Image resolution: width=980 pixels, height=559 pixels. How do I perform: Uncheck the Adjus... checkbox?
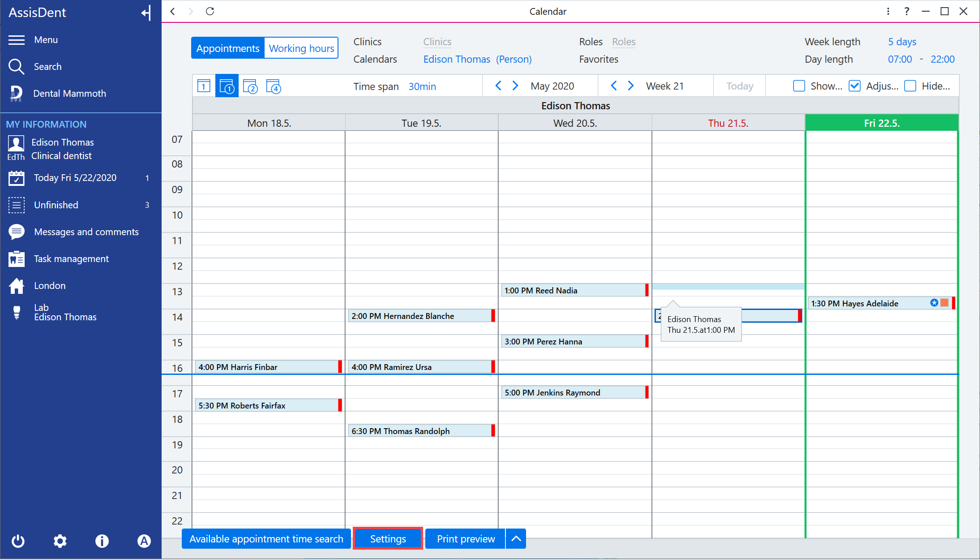[x=855, y=86]
